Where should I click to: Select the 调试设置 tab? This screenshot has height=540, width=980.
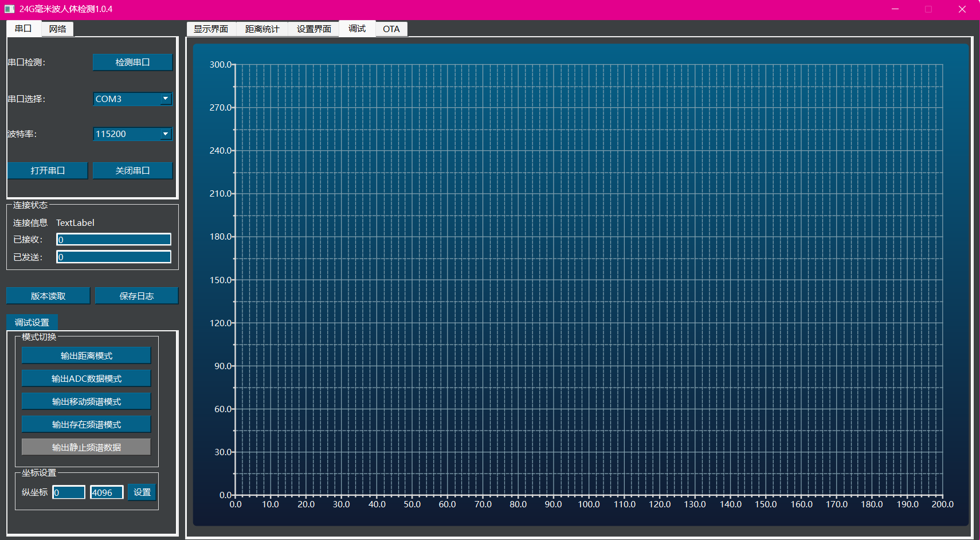tap(32, 323)
